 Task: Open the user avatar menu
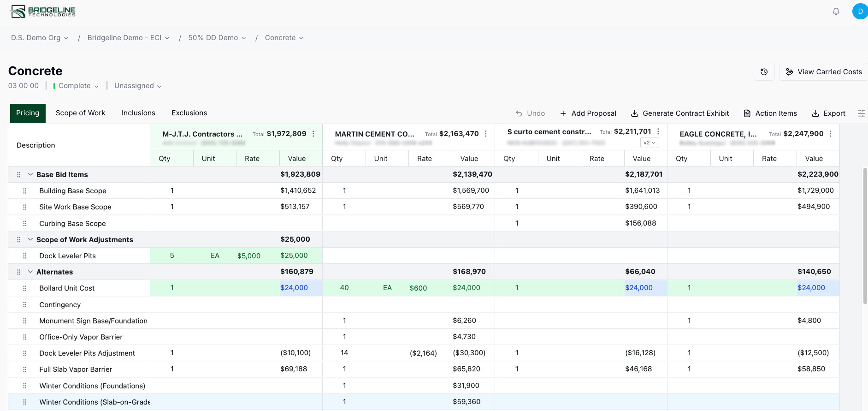coord(860,12)
